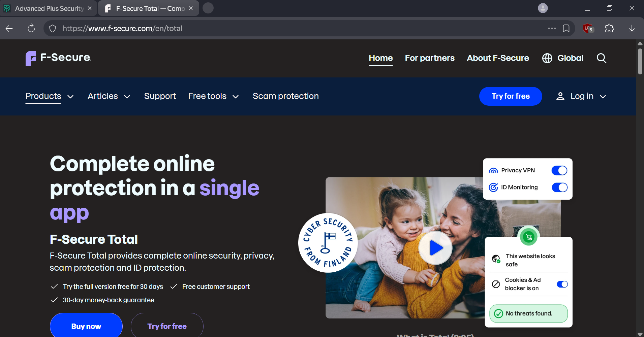This screenshot has width=644, height=337.
Task: Open the site search magnifier icon
Action: coord(601,58)
